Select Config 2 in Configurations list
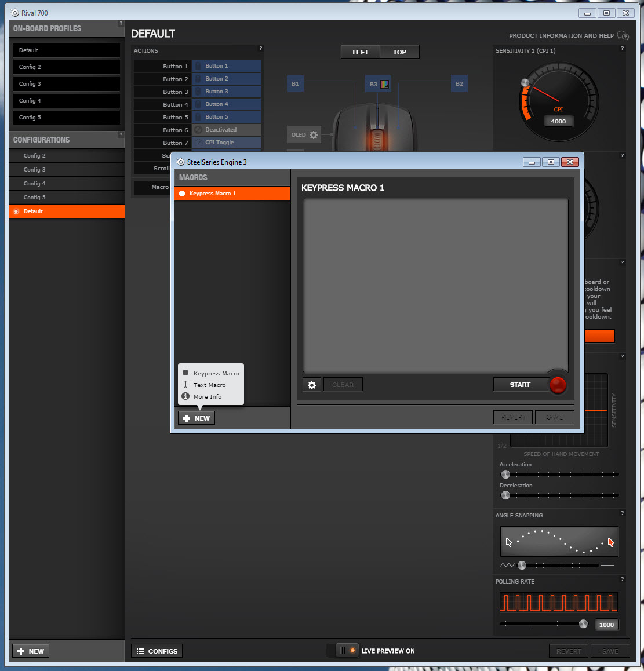The height and width of the screenshot is (671, 644). [x=67, y=155]
